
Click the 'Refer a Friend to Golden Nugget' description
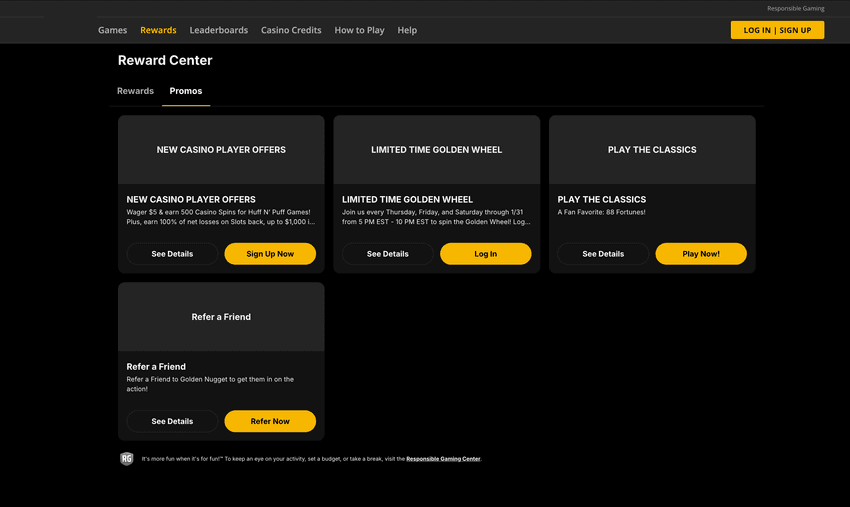(x=210, y=384)
